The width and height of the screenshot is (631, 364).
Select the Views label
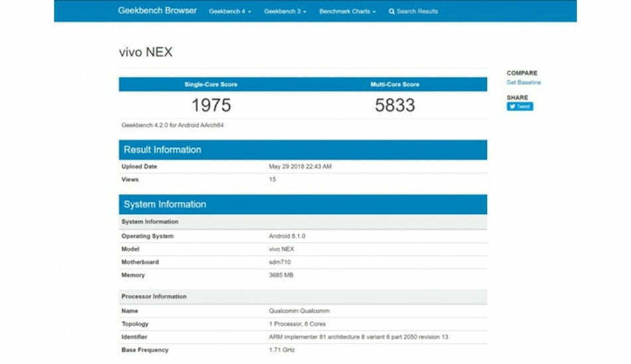(130, 179)
